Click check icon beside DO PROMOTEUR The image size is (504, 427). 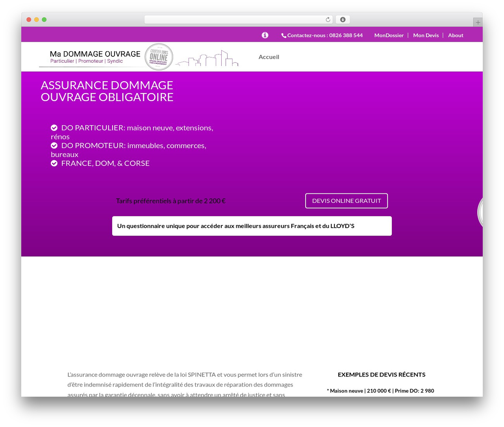[x=54, y=145]
